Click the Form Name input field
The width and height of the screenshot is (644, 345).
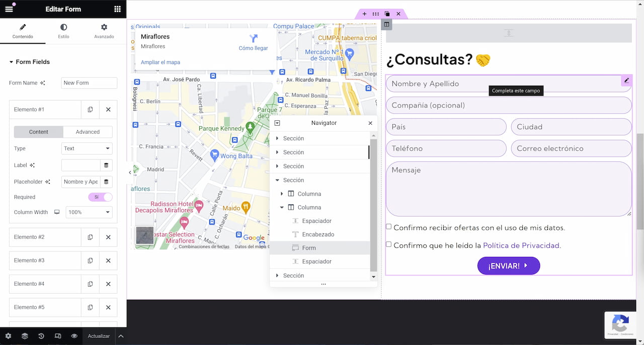tap(89, 83)
